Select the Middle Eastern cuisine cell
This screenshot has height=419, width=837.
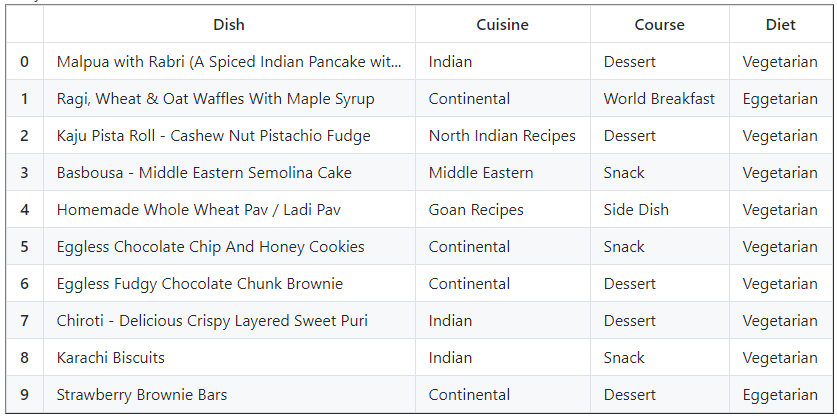[x=481, y=173]
